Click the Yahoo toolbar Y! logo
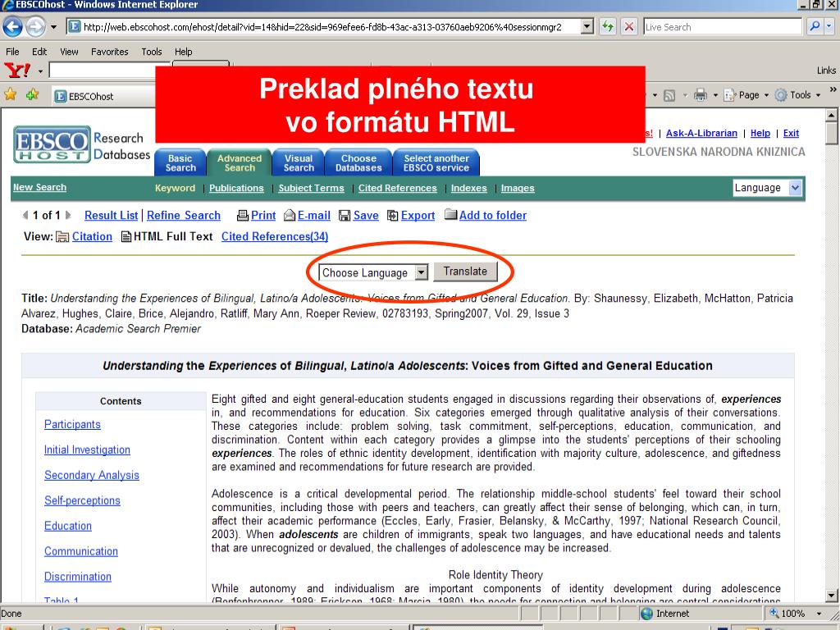 [17, 71]
